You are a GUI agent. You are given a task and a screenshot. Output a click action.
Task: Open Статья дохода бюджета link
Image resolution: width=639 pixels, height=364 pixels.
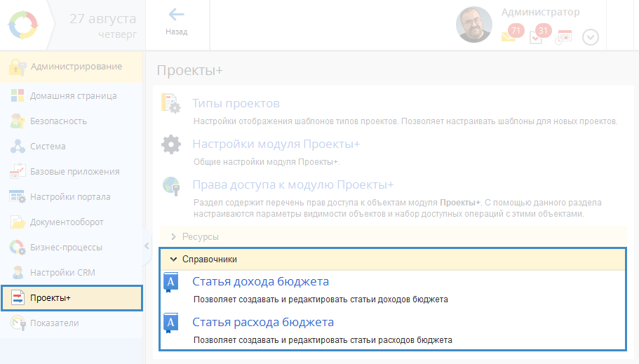260,282
